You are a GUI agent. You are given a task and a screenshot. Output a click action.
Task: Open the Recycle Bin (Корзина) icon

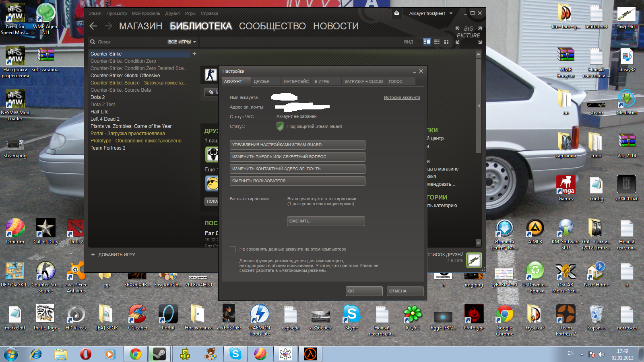pyautogui.click(x=596, y=317)
